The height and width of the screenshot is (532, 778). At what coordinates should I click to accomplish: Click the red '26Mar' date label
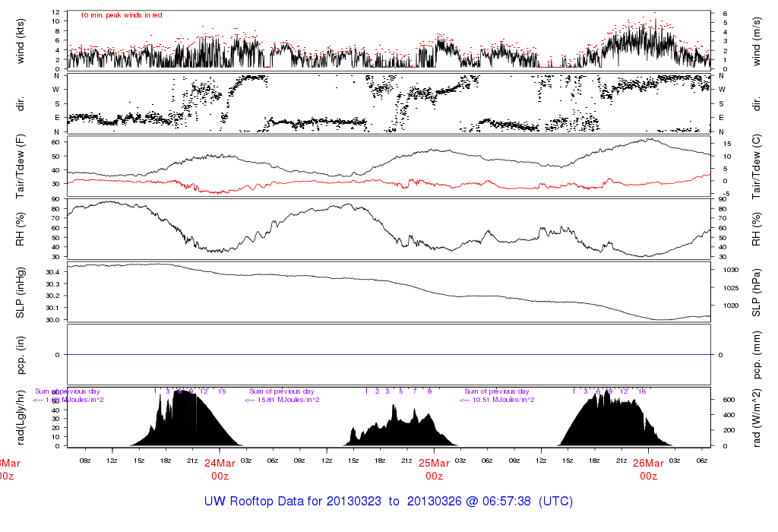(649, 464)
